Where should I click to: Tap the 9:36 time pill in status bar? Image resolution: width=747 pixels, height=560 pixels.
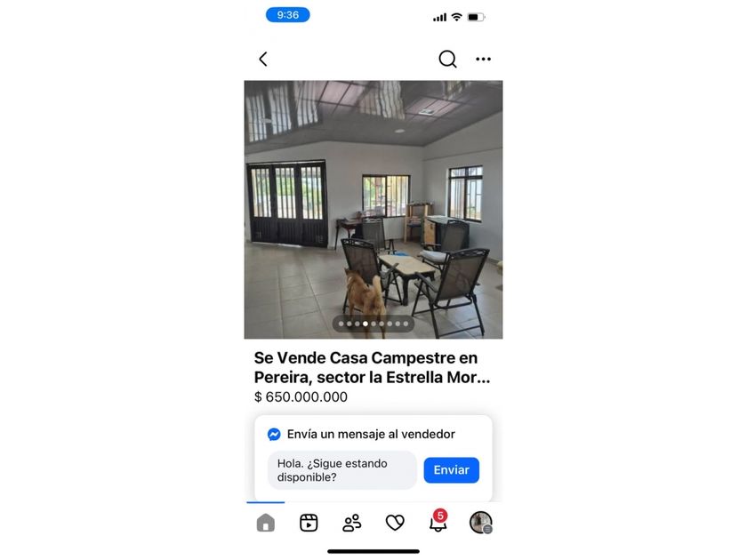[288, 15]
